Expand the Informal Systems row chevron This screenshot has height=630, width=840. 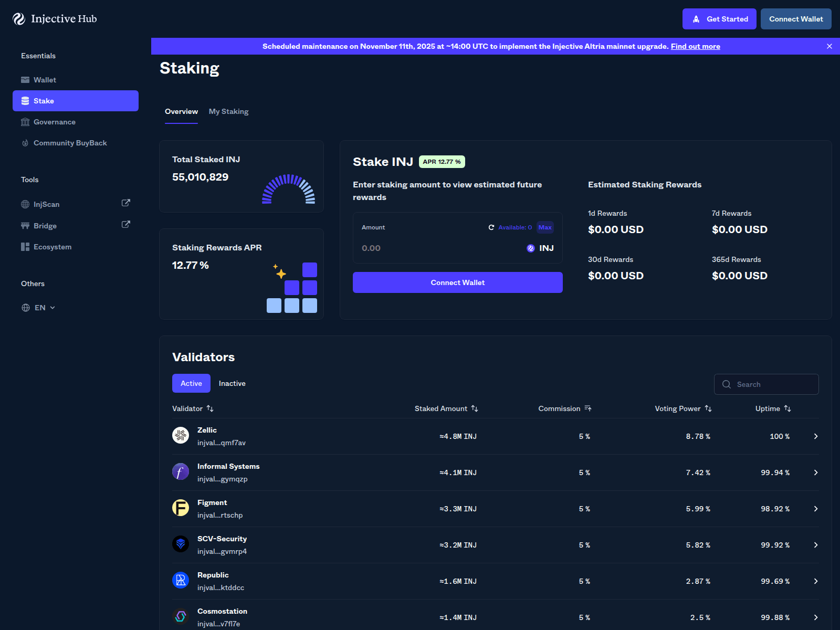pos(816,472)
